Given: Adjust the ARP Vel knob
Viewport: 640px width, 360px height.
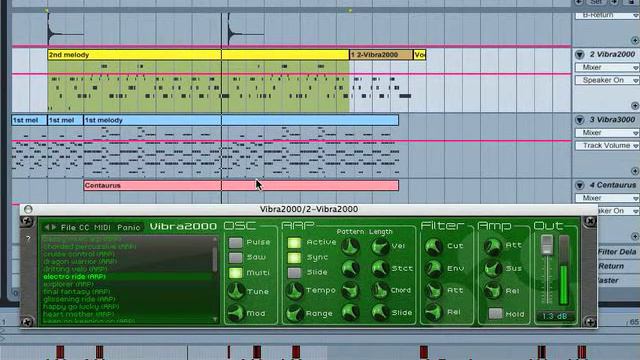Looking at the screenshot, I should [x=380, y=246].
